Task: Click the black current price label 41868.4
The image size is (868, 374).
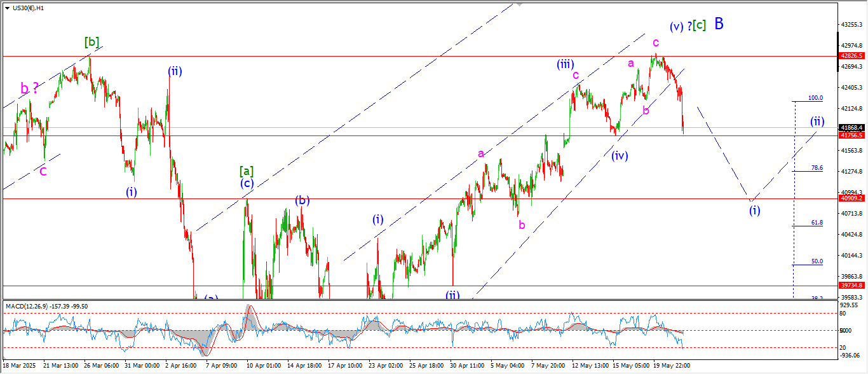Action: (x=851, y=128)
